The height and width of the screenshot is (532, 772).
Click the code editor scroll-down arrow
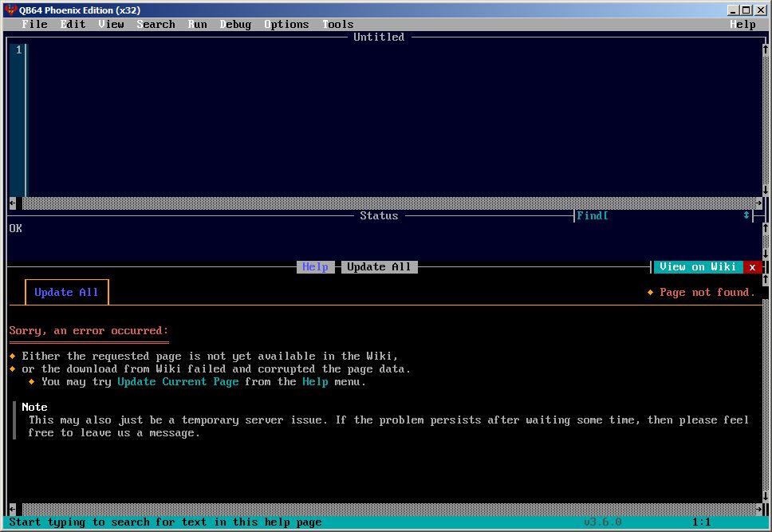point(766,190)
